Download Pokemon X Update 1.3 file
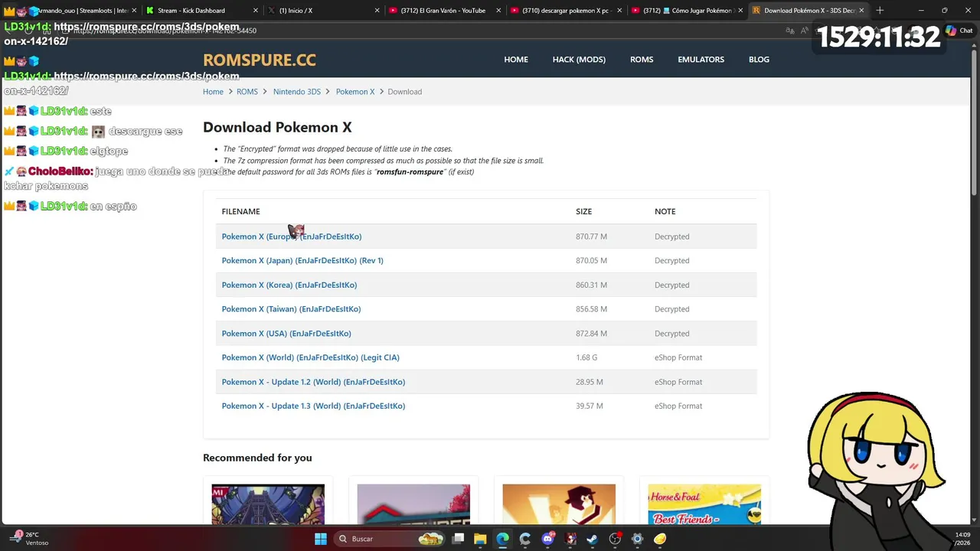This screenshot has width=980, height=551. coord(313,406)
